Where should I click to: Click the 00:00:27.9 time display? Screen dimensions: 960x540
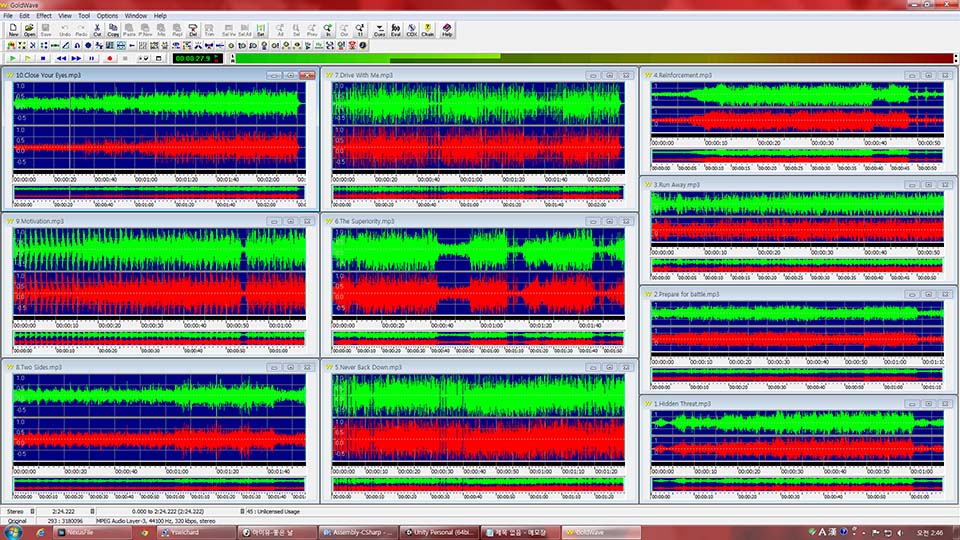point(197,58)
